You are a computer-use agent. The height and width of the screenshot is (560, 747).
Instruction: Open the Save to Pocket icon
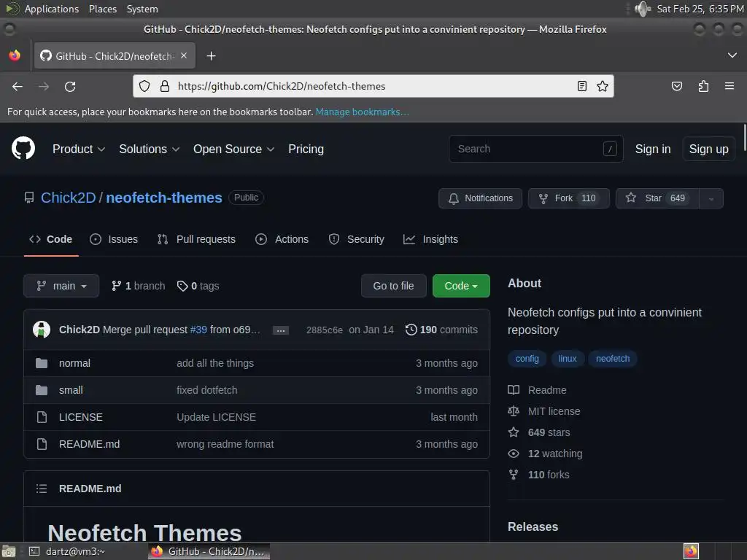pyautogui.click(x=676, y=86)
